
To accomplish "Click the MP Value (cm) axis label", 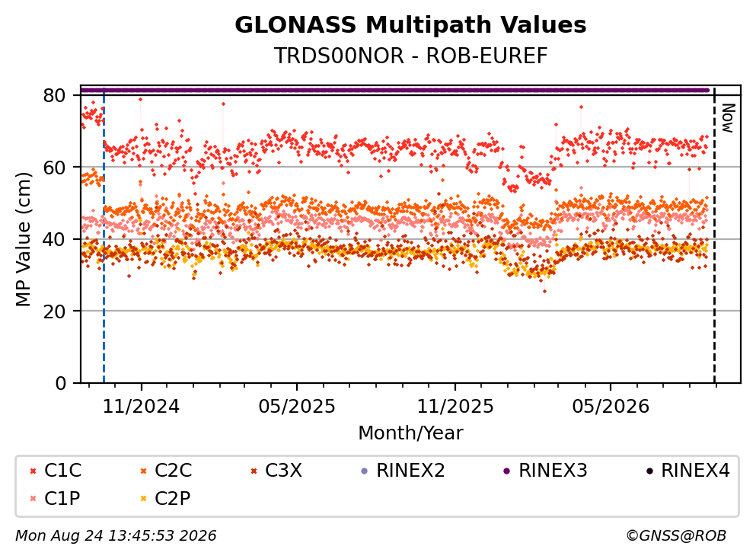I will 23,239.
